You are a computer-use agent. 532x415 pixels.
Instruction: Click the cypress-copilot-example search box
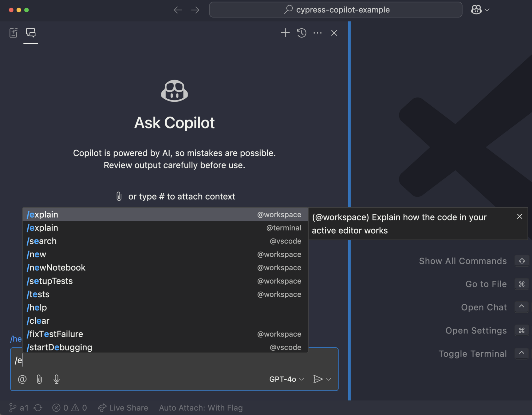(336, 10)
